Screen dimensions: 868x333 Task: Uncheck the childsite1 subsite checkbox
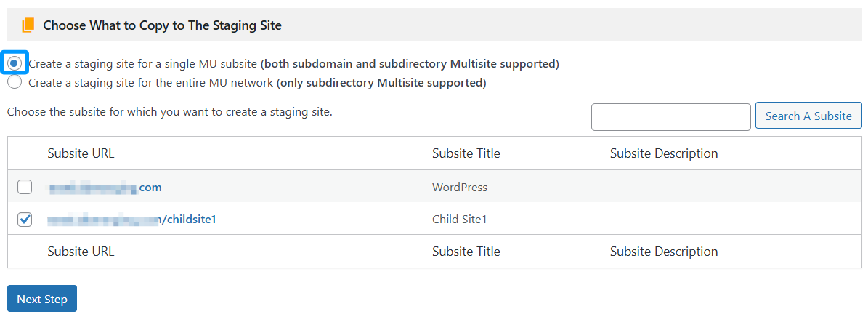25,220
